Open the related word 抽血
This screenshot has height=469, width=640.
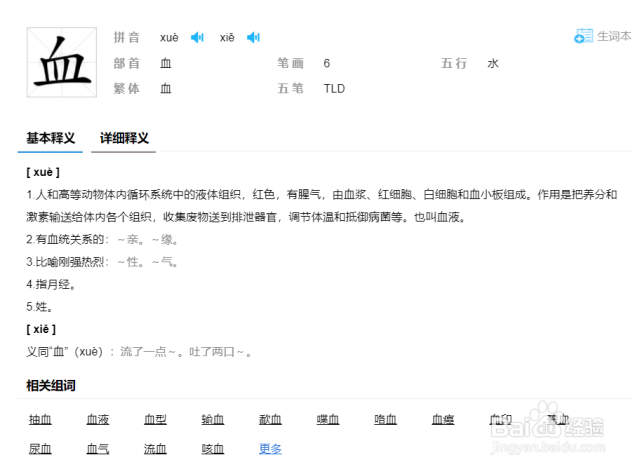click(40, 420)
